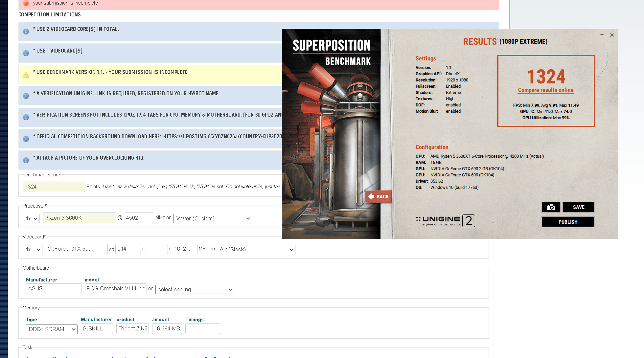Open the processor count 1x dropdown
The width and height of the screenshot is (644, 358).
click(x=31, y=218)
